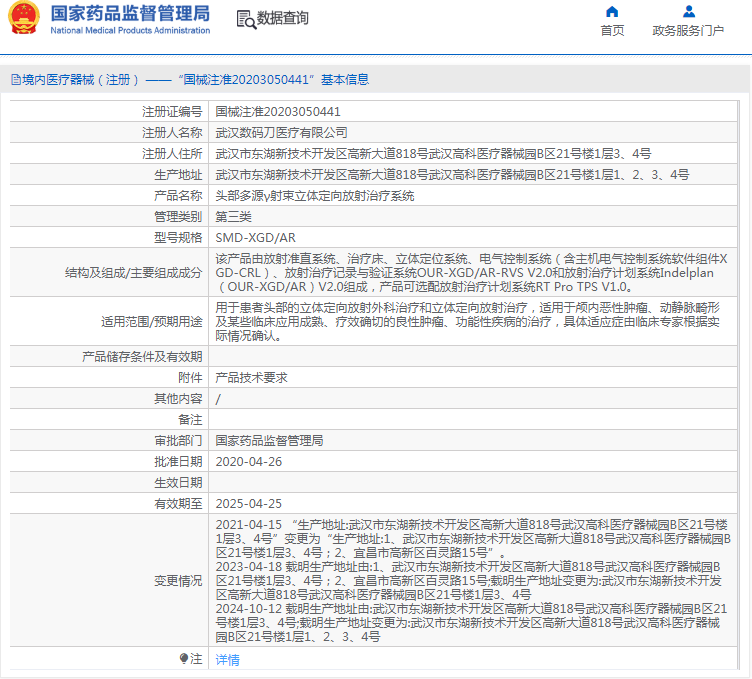752x679 pixels.
Task: Click the 适用范围/预期用途 description text
Action: click(468, 321)
